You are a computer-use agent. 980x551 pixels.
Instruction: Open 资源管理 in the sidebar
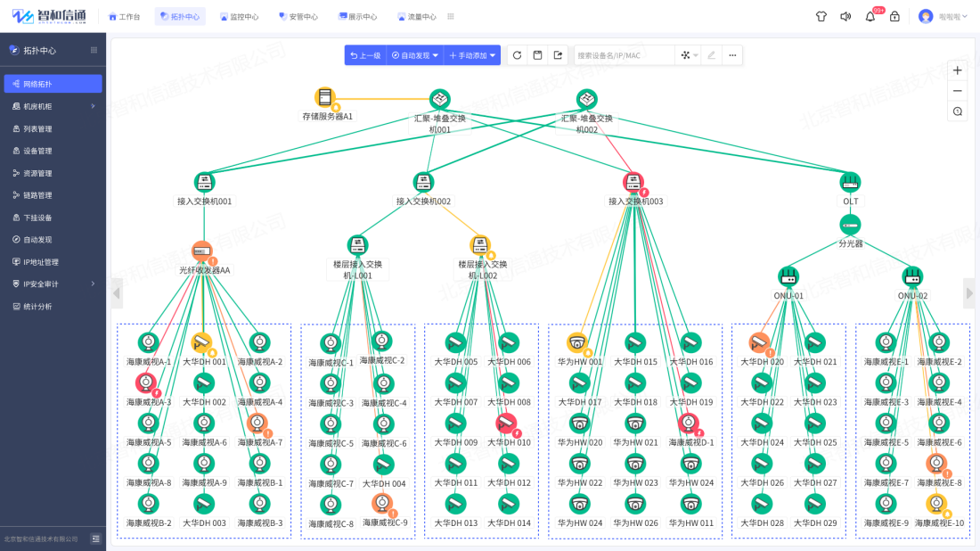click(53, 173)
